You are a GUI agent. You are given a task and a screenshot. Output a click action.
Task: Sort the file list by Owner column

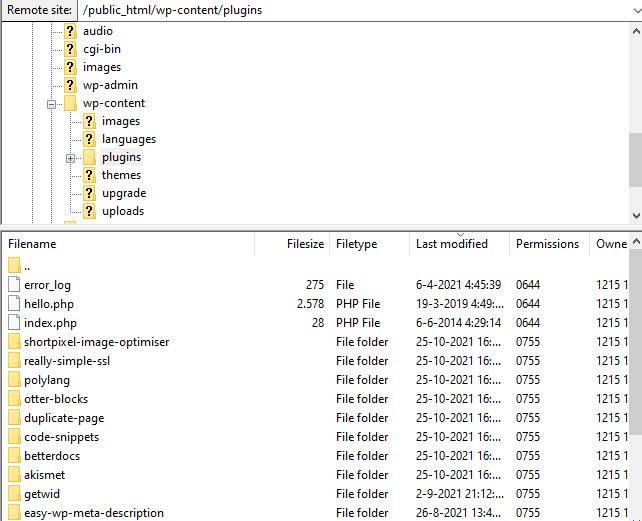coord(610,244)
